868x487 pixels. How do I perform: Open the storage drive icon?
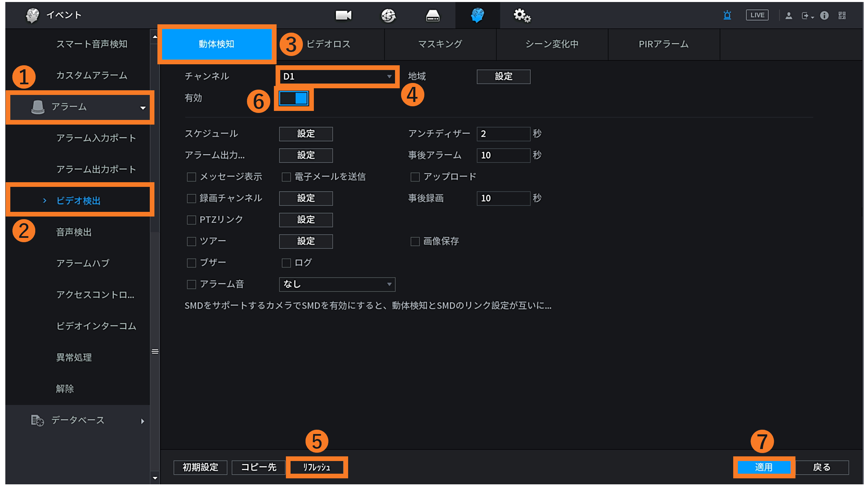click(x=433, y=15)
